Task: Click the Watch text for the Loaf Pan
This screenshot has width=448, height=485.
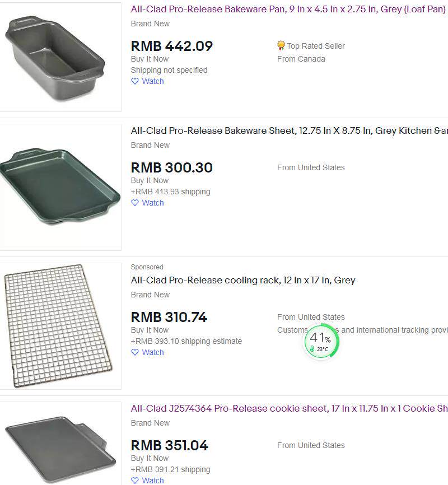Action: [x=153, y=81]
